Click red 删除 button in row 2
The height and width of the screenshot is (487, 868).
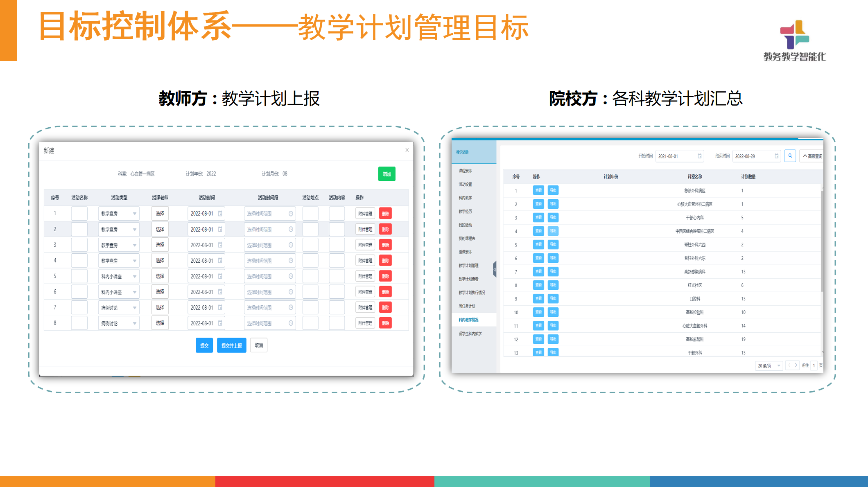coord(385,230)
